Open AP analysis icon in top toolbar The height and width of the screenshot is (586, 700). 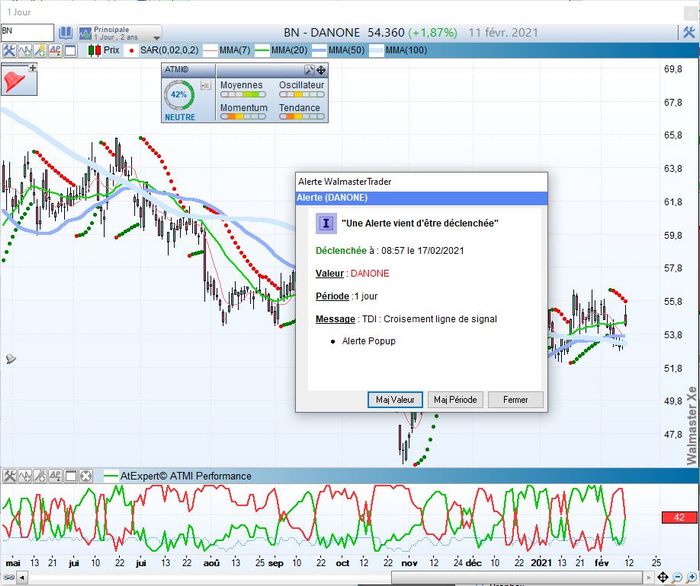[55, 50]
